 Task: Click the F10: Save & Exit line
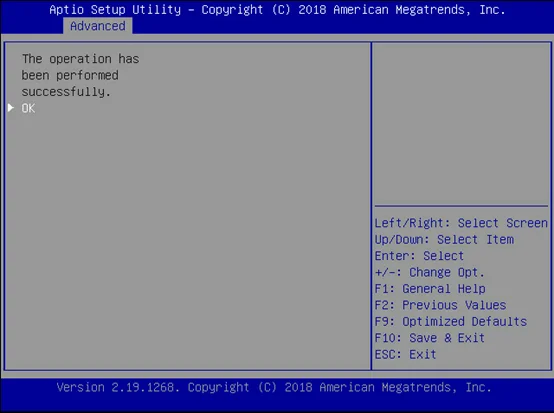pos(429,338)
